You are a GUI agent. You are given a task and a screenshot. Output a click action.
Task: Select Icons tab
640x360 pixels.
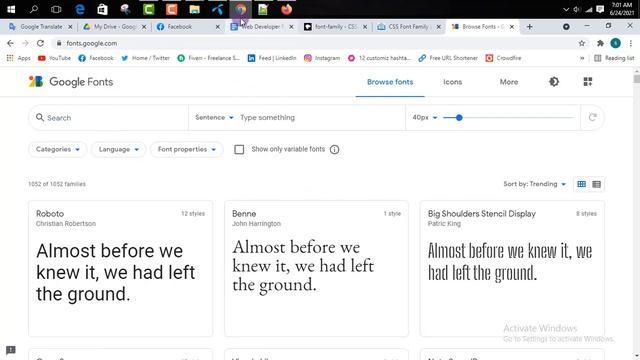[x=452, y=82]
